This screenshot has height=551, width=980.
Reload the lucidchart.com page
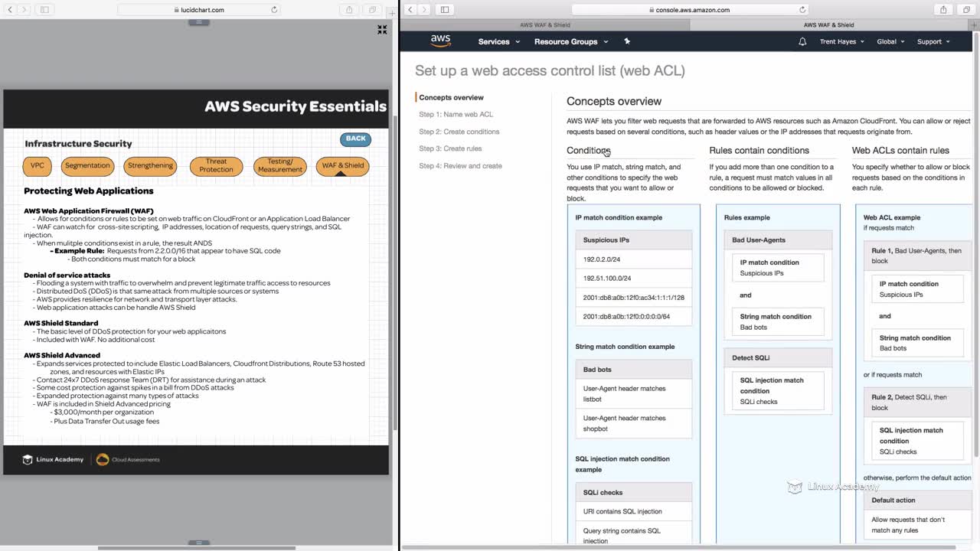pos(274,10)
